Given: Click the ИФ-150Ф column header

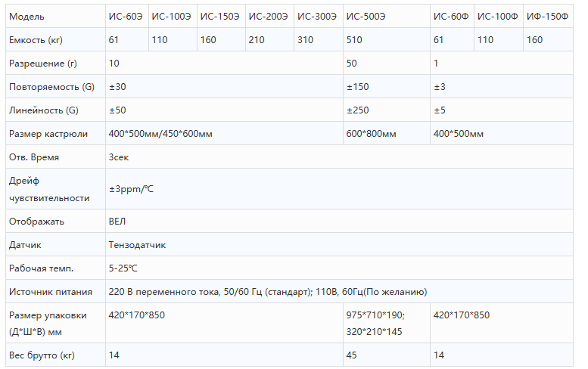Looking at the screenshot, I should point(546,16).
